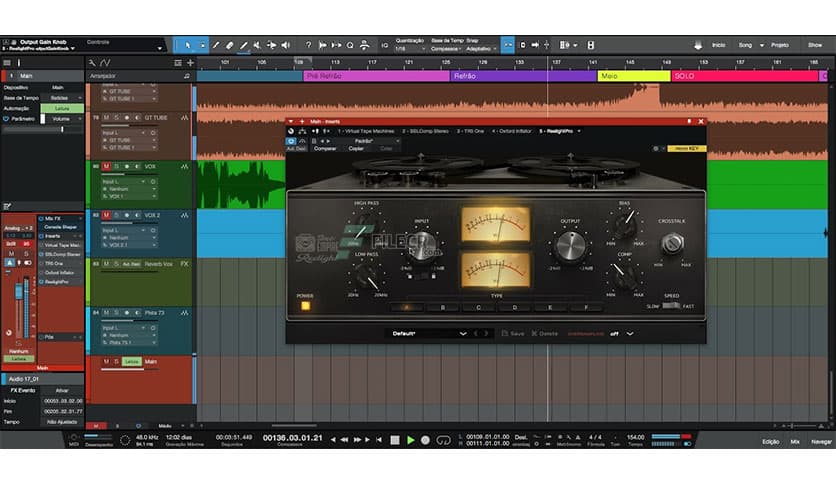Open VOX track Input L dropdown

123,182
